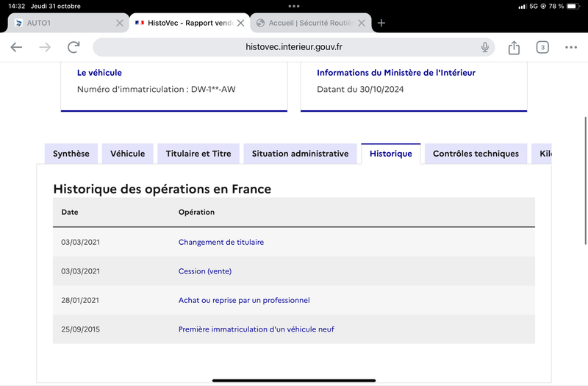Select the Historique tab
The height and width of the screenshot is (386, 588).
point(391,154)
